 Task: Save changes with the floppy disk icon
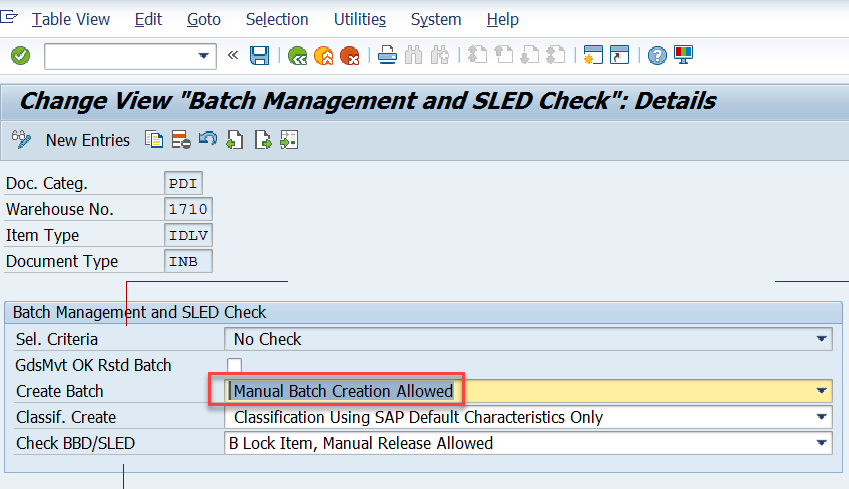[259, 56]
